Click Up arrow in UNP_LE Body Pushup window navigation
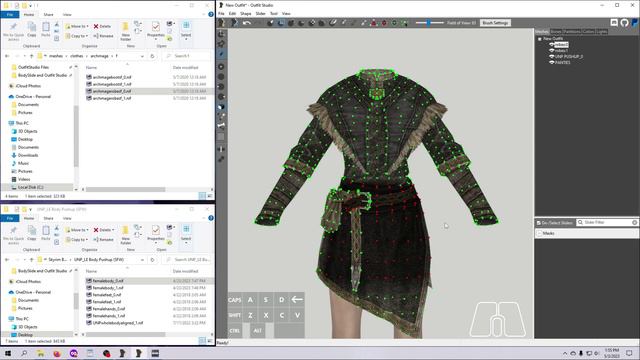Viewport: 640px width, 360px height. click(x=31, y=260)
